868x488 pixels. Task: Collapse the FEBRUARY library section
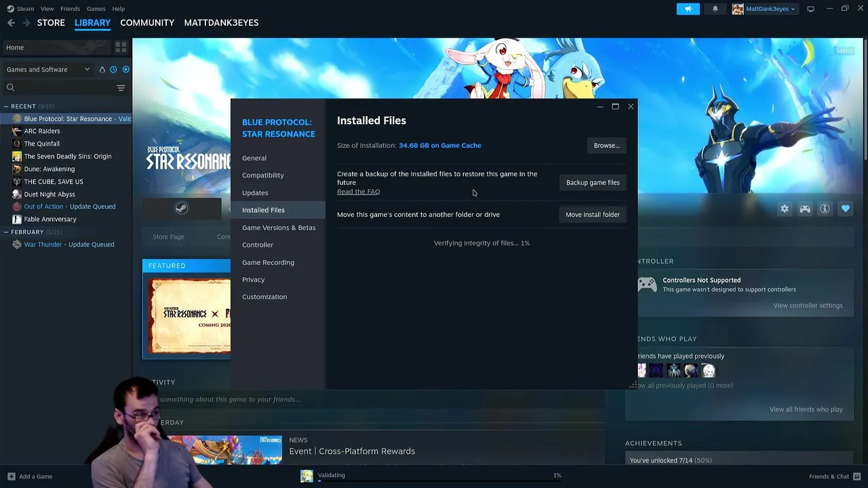click(6, 232)
